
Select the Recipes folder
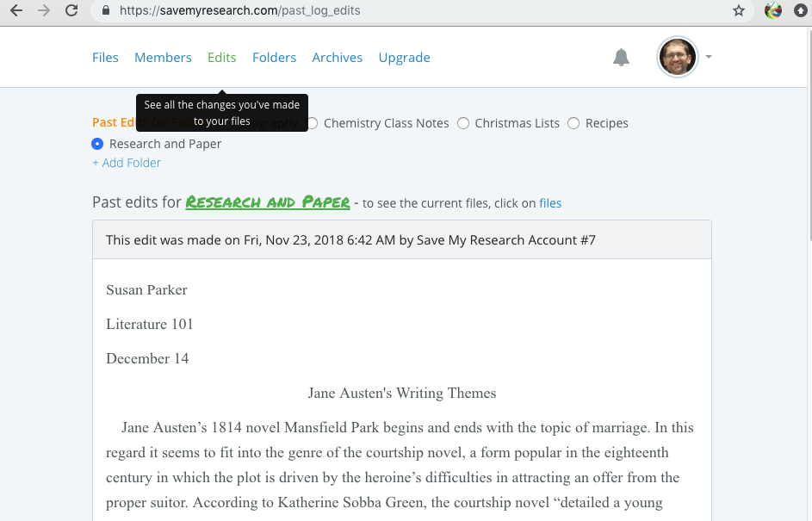point(573,123)
